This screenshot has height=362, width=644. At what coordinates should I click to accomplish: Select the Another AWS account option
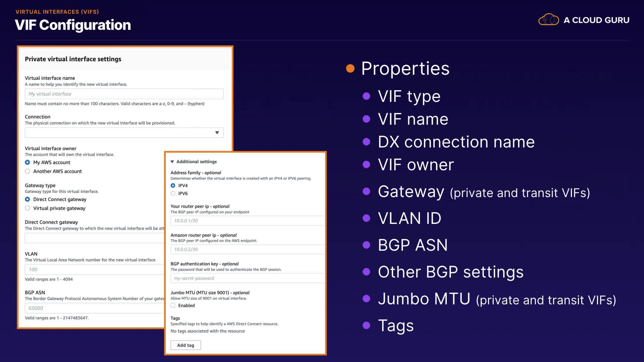(x=28, y=171)
